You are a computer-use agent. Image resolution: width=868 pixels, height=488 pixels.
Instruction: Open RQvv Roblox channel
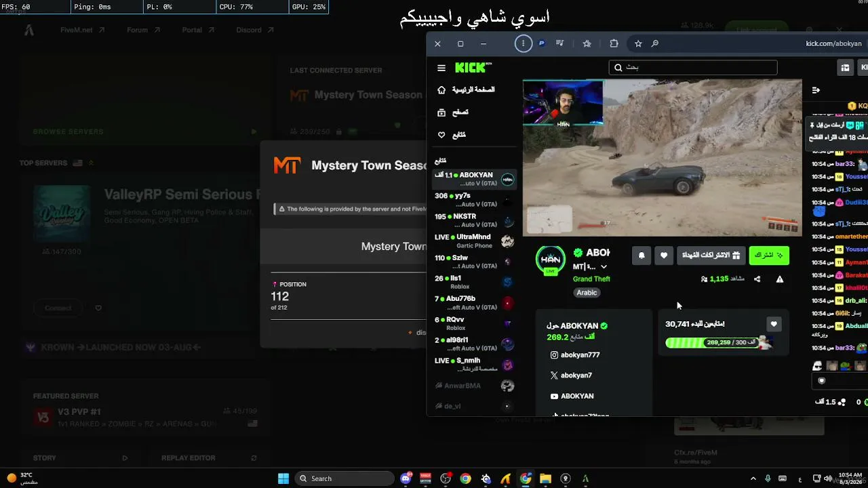point(475,323)
